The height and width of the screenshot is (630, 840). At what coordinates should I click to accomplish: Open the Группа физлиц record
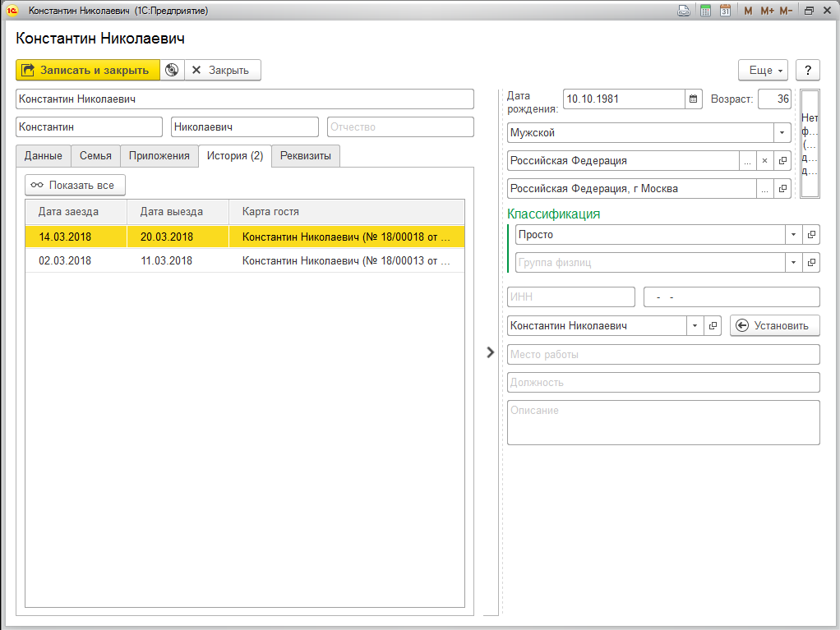[811, 262]
